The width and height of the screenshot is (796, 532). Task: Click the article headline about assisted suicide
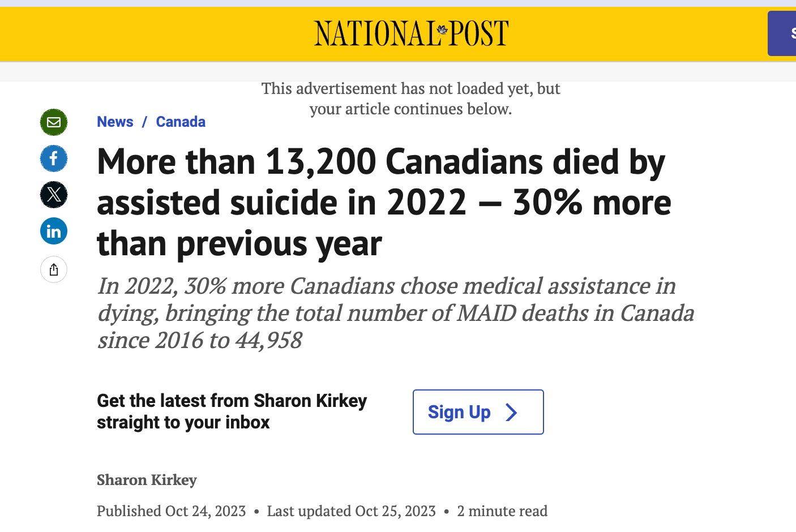click(x=384, y=203)
